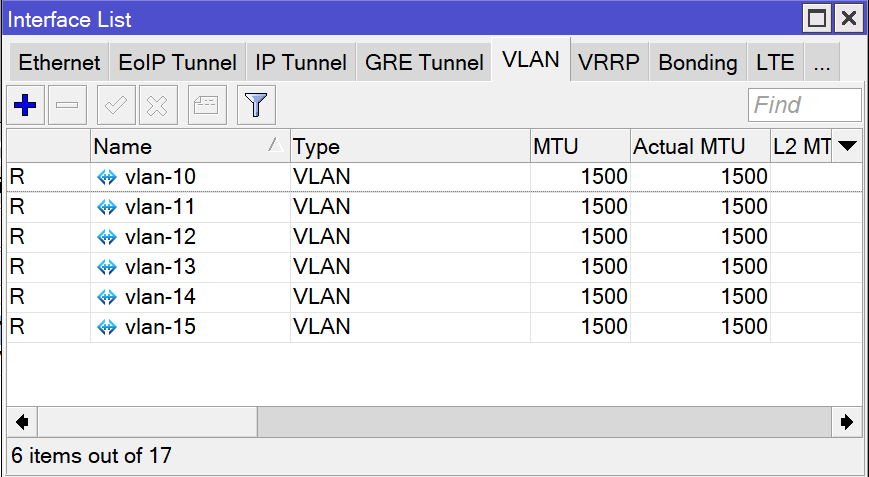Screen dimensions: 869x477
Task: Switch to the Ethernet tab
Action: pos(59,63)
